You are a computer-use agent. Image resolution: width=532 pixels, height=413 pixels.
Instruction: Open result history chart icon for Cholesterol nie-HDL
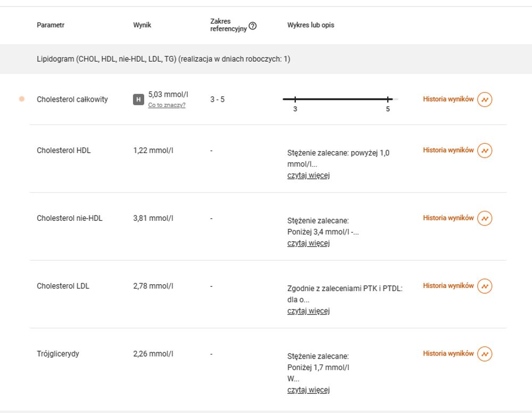coord(485,218)
